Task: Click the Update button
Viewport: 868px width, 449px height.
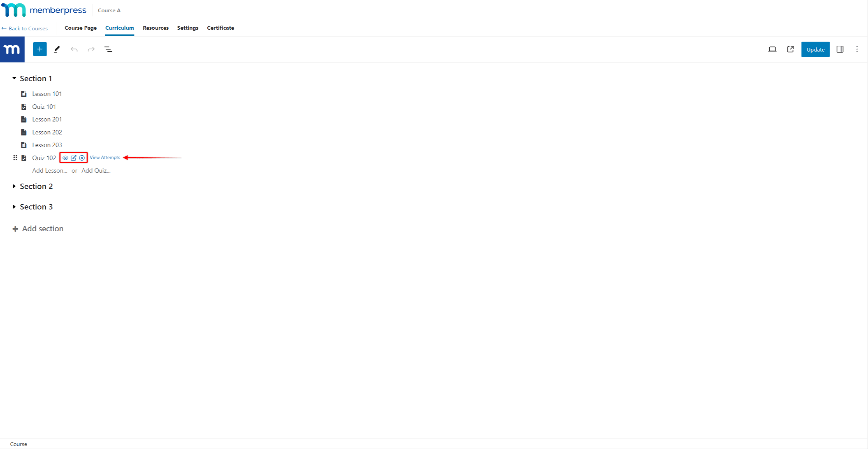Action: pos(814,49)
